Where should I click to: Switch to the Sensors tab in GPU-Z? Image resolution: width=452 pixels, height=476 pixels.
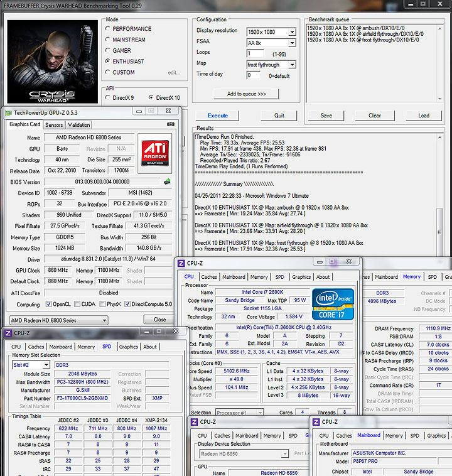(x=54, y=125)
